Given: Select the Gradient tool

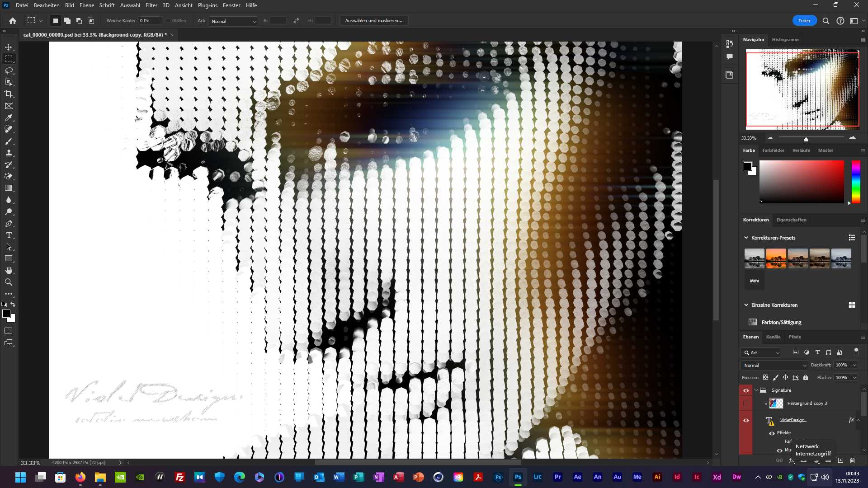Looking at the screenshot, I should 9,188.
